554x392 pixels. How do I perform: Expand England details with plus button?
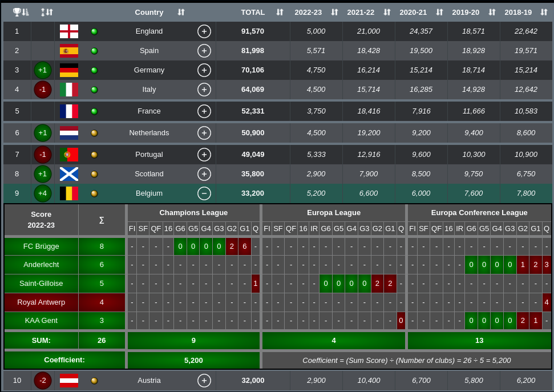point(204,31)
